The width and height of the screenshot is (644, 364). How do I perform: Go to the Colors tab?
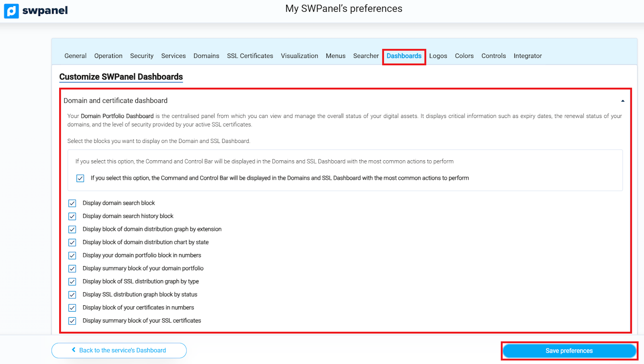coord(464,56)
